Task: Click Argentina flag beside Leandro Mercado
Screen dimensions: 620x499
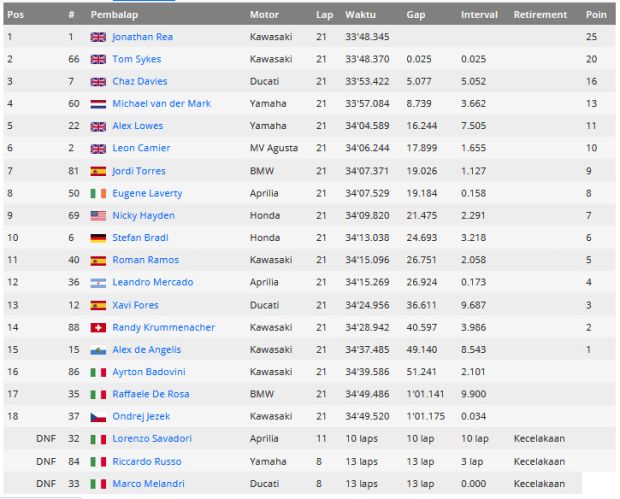Action: 98,283
